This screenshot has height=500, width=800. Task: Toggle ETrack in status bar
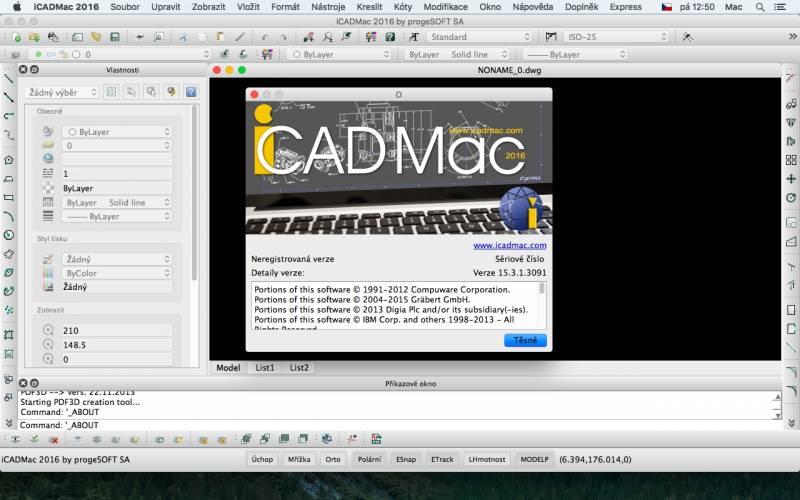(442, 459)
